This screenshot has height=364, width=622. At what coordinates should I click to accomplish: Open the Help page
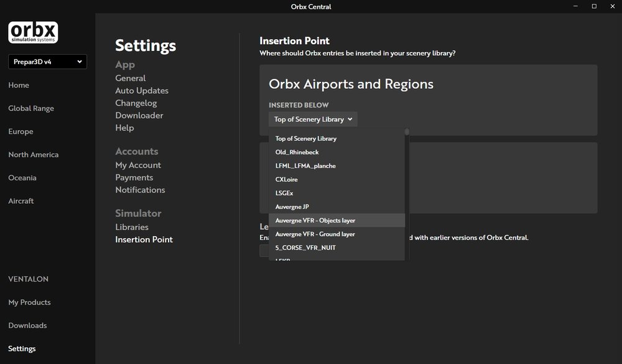(124, 128)
